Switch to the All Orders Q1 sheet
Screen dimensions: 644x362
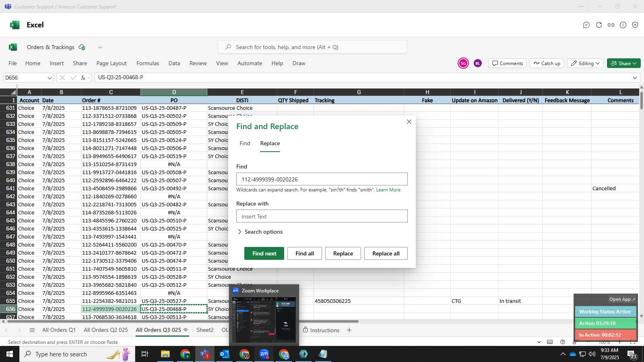(59, 330)
